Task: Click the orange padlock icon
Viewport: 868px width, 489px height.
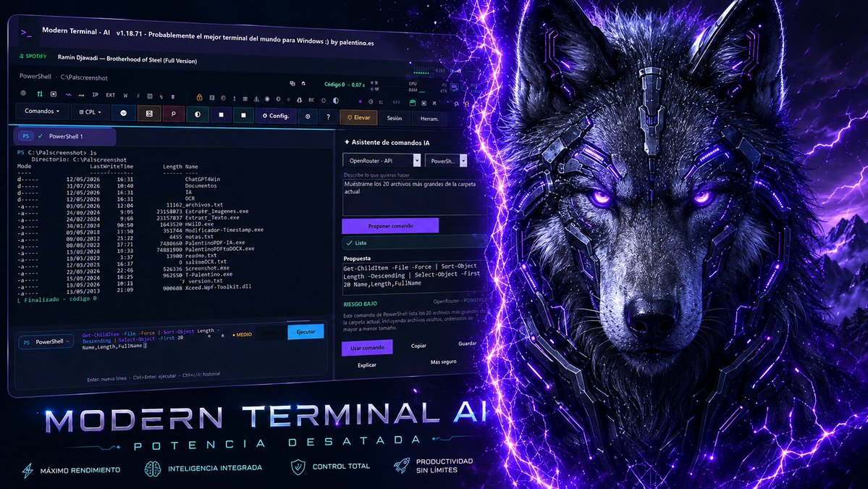Action: click(199, 98)
